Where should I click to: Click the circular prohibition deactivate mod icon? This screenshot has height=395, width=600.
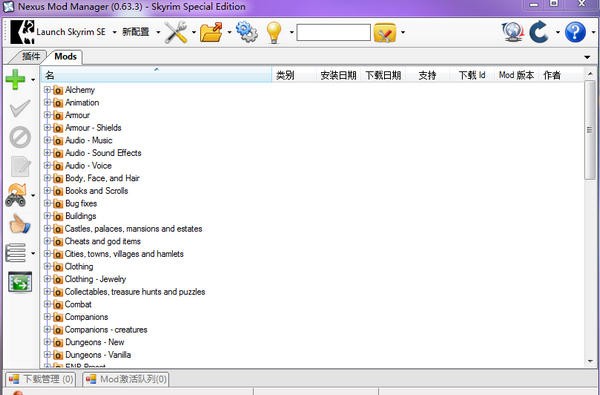20,137
